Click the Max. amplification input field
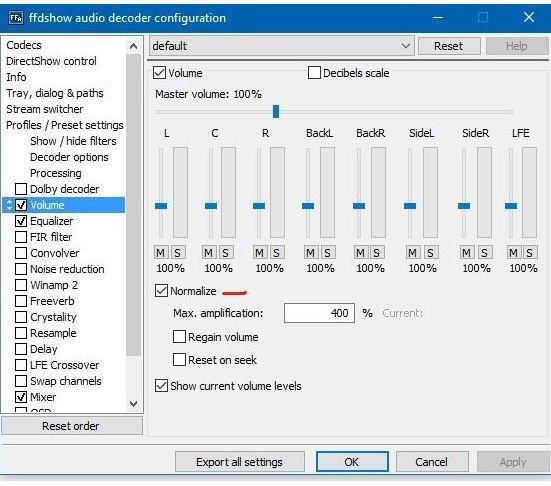The width and height of the screenshot is (551, 486). [x=319, y=313]
